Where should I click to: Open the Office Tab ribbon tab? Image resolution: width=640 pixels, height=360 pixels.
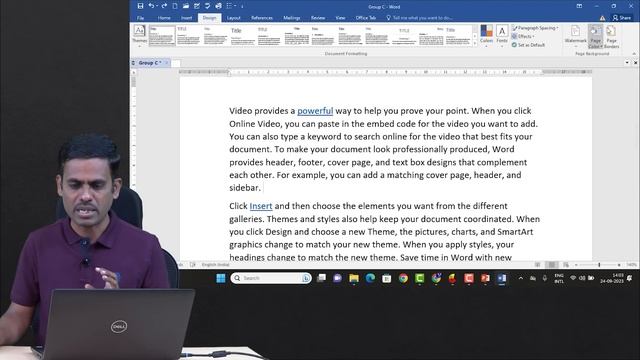(365, 18)
